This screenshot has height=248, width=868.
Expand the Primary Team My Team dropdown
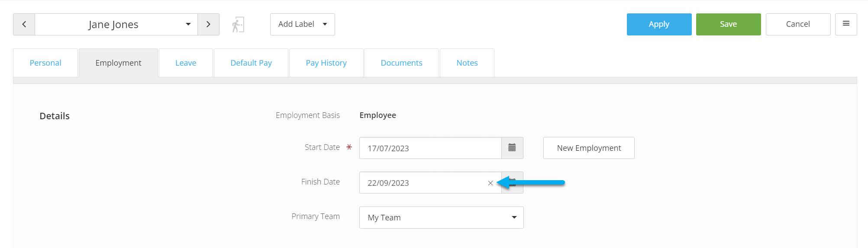[x=441, y=217]
